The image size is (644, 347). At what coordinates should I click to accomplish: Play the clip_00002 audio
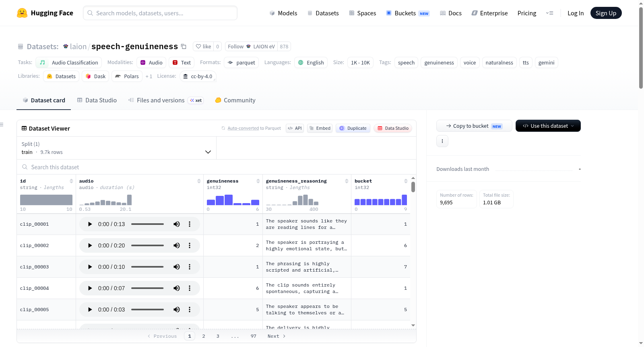90,245
